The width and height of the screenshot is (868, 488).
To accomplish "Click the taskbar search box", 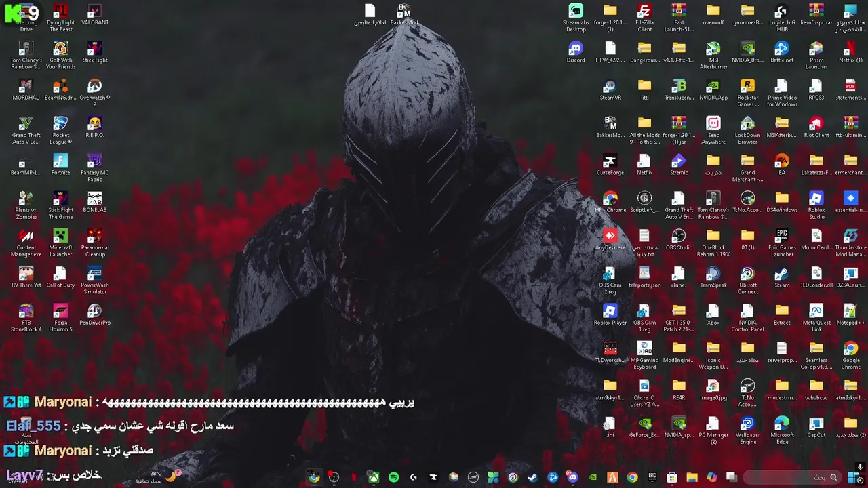I will [792, 477].
